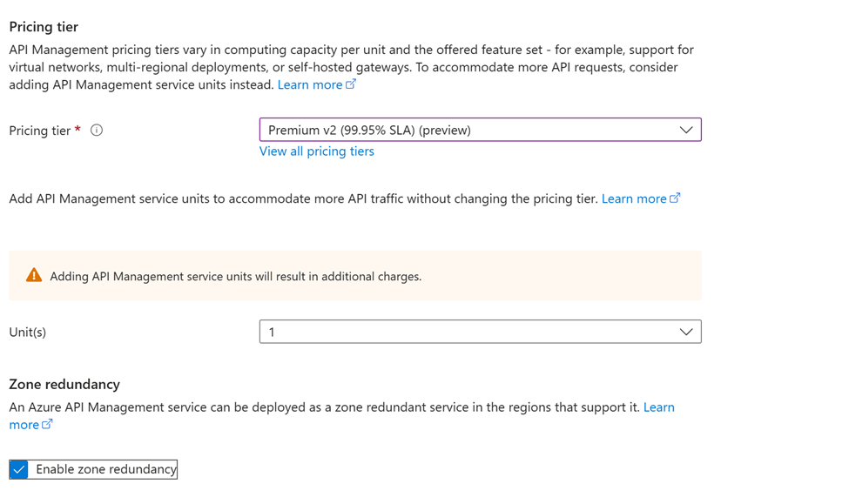Open Learn more link for zone redundancy
This screenshot has height=504, width=849.
click(x=658, y=407)
